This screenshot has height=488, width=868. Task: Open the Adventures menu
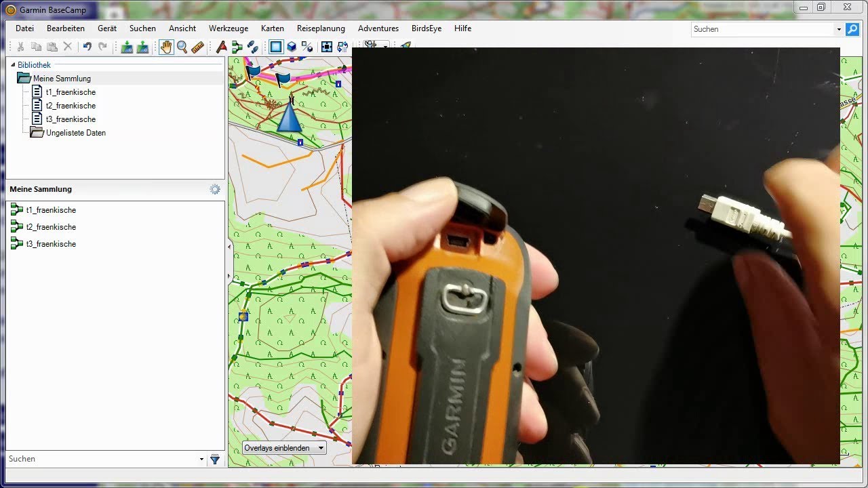[378, 28]
